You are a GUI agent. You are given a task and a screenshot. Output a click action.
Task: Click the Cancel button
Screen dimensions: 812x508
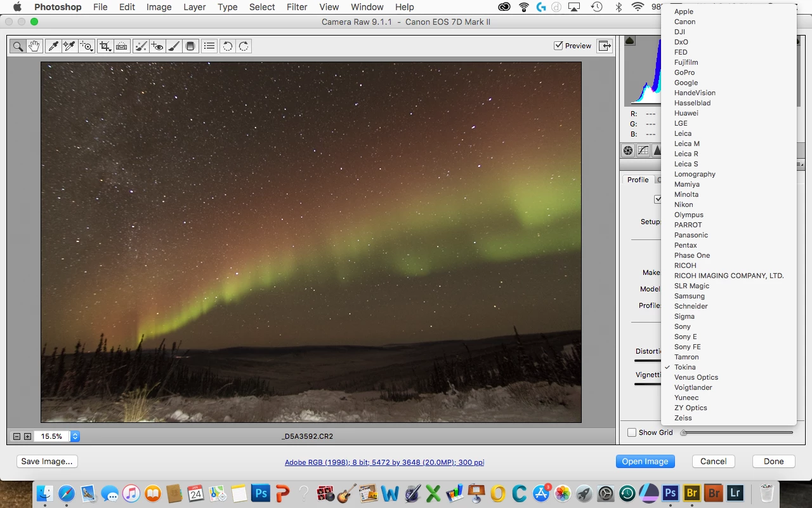coord(714,462)
